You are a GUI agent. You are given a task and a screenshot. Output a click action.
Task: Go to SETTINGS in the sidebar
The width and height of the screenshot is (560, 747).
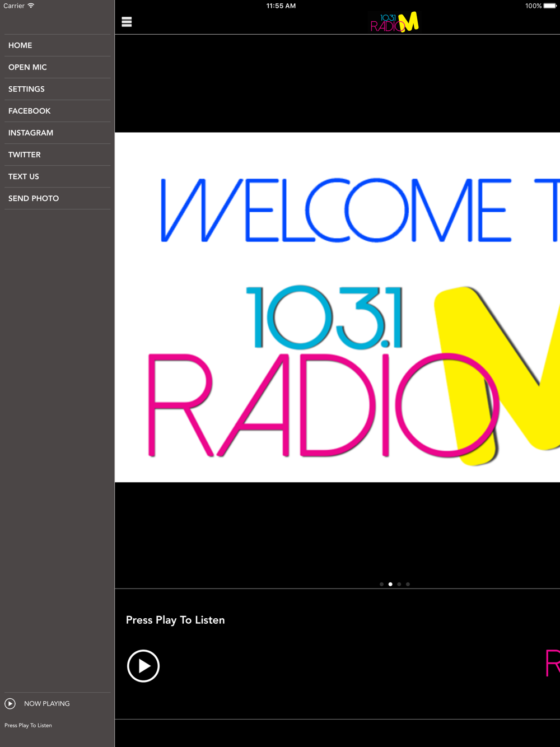pyautogui.click(x=57, y=89)
